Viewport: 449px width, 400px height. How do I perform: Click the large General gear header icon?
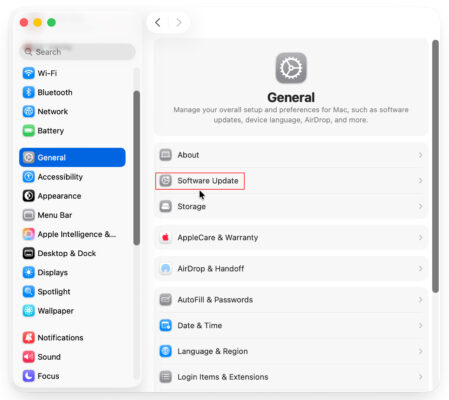pos(291,68)
